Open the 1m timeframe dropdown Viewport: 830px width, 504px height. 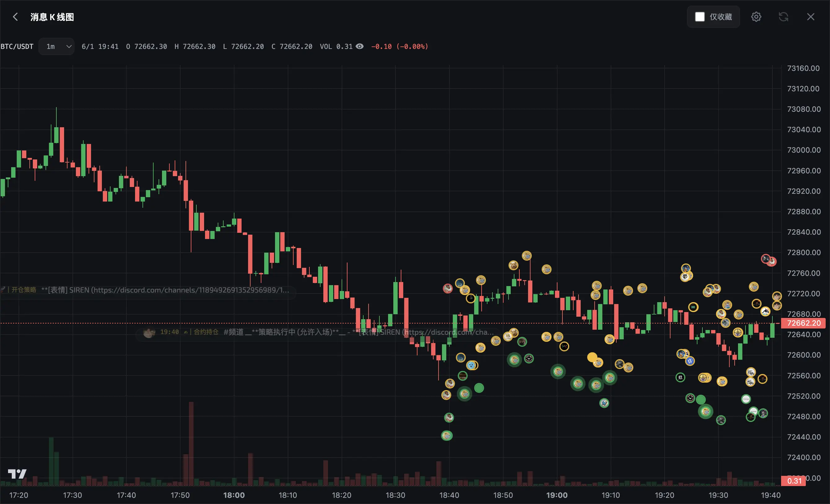click(x=57, y=46)
